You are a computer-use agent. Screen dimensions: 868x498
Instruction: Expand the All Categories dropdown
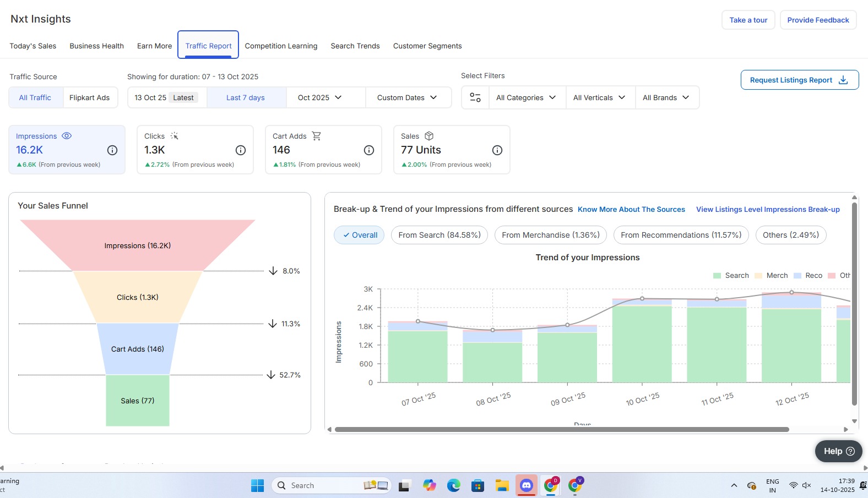[526, 97]
